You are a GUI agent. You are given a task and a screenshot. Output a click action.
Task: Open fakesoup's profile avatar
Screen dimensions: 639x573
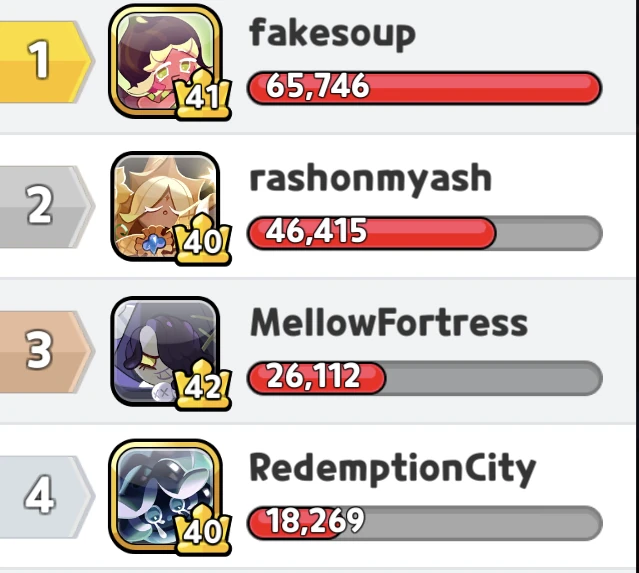(165, 61)
